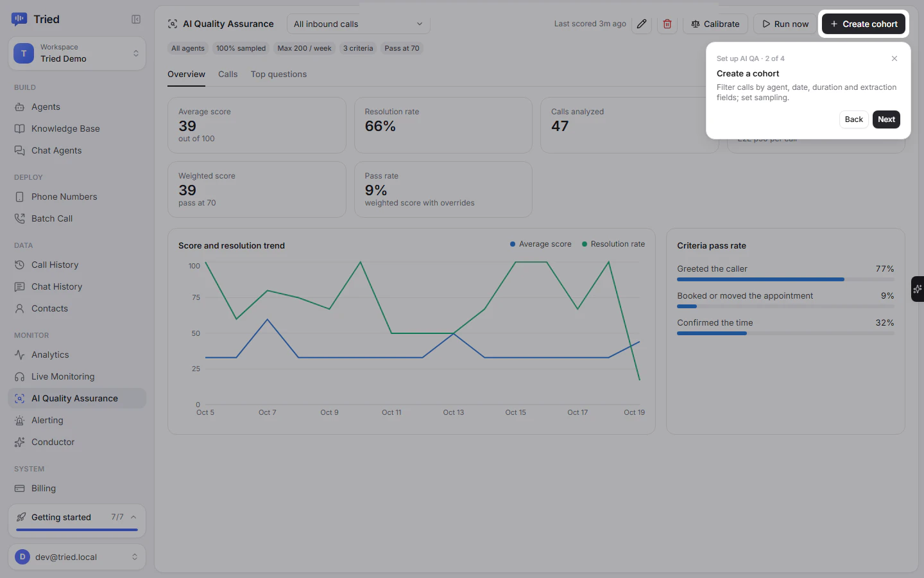
Task: Collapse the sidebar panel icon
Action: point(136,19)
